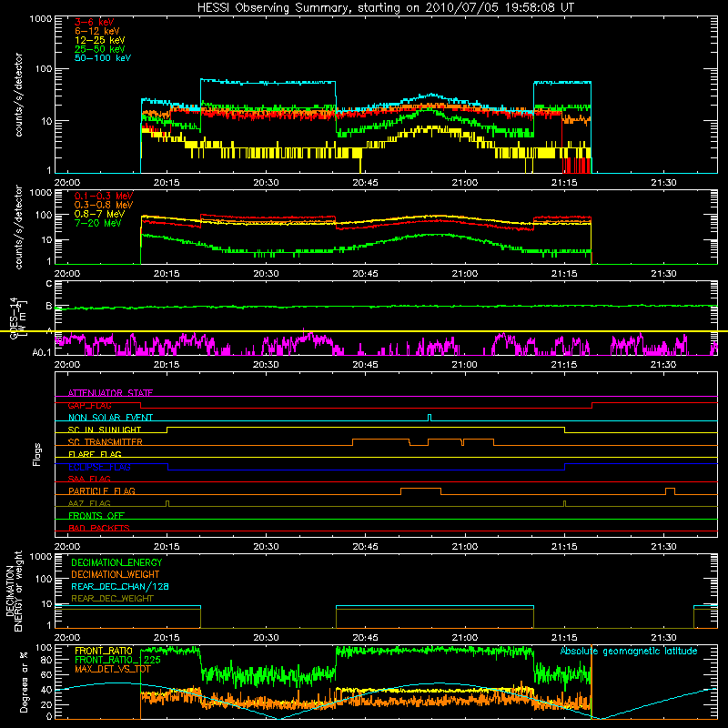Click the NON_SOLAR_EVENT pulse near 20:55
The height and width of the screenshot is (728, 728).
tap(430, 417)
